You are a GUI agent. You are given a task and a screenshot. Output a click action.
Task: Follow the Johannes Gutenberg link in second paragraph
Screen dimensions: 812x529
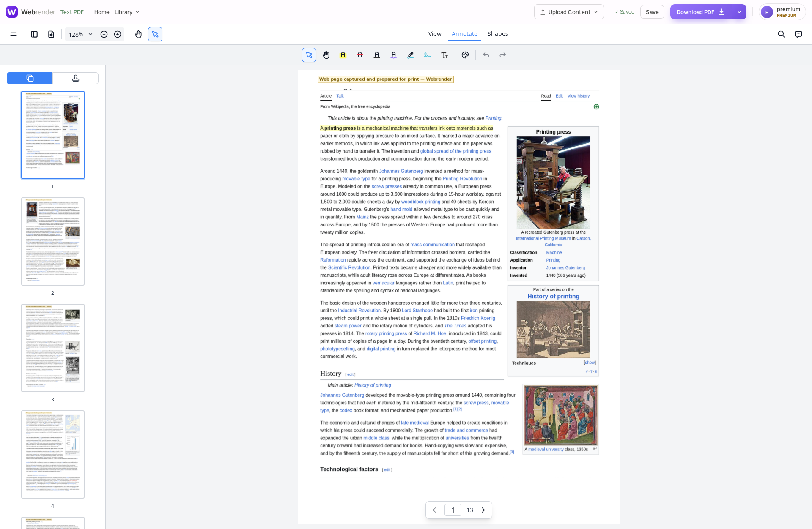pyautogui.click(x=401, y=171)
